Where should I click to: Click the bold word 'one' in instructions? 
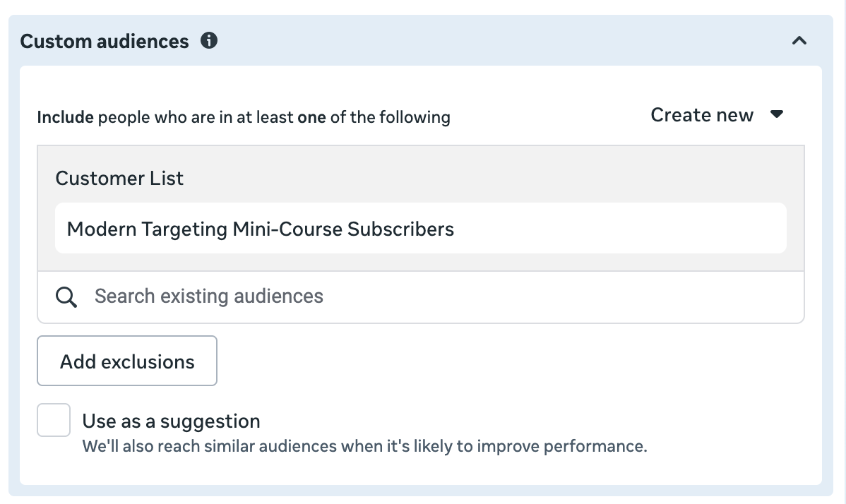point(311,116)
